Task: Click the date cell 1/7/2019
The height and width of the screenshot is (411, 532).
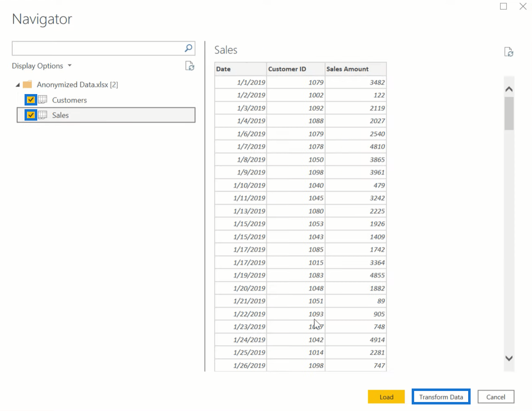Action: (241, 146)
